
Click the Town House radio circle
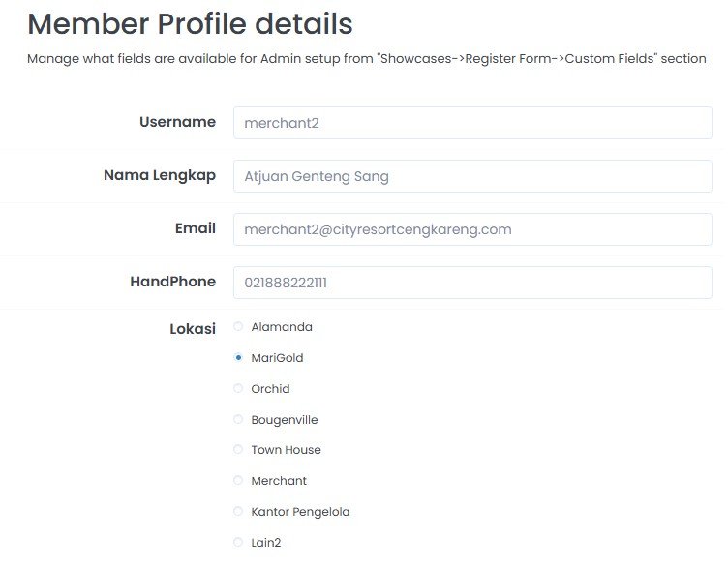[238, 450]
